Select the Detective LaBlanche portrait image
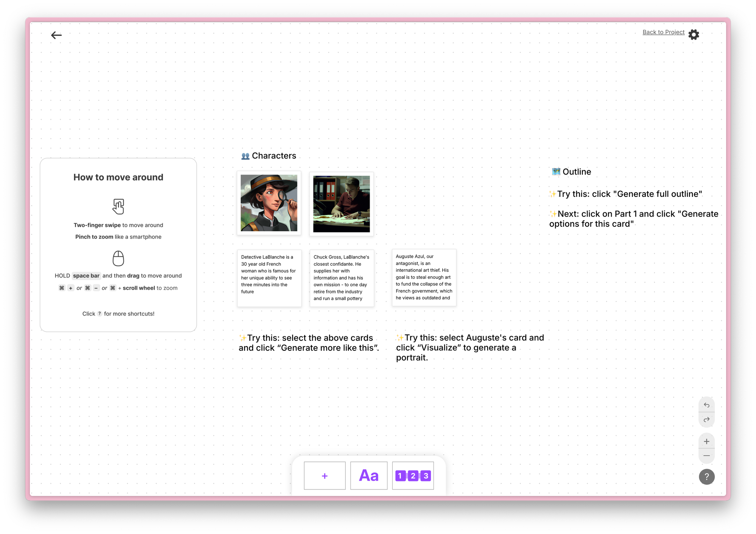This screenshot has height=534, width=756. [269, 203]
